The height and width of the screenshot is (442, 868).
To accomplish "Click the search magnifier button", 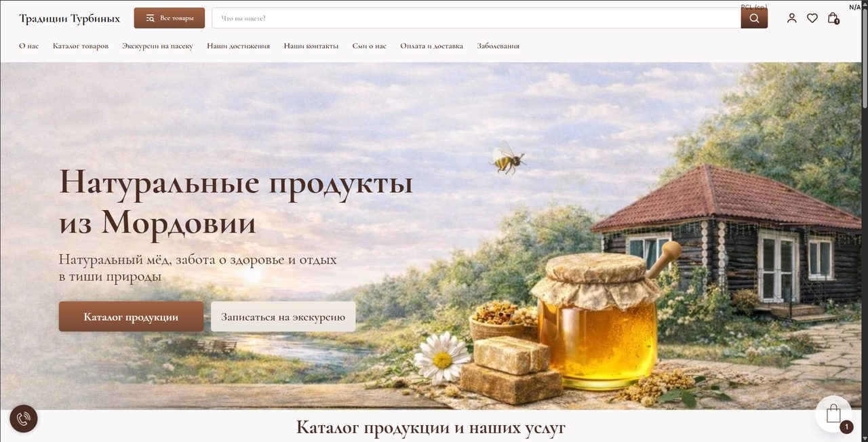I will click(x=754, y=18).
